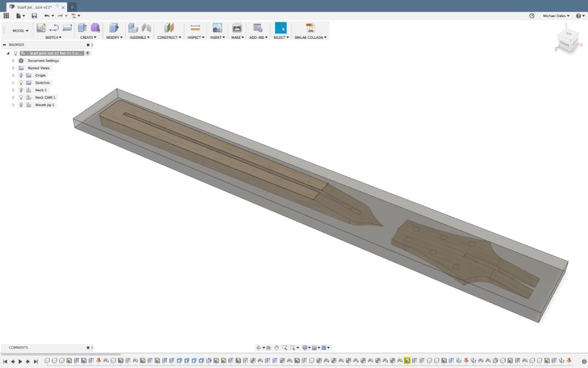Open the Michael Dalex account menu
Image resolution: width=588 pixels, height=368 pixels.
tap(556, 16)
